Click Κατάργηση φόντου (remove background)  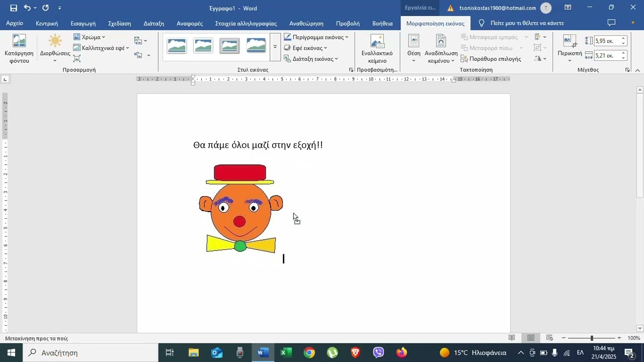19,49
